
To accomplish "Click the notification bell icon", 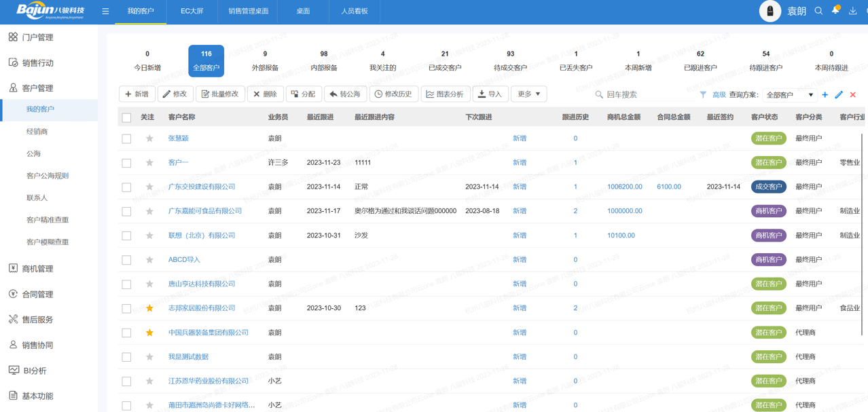I will (835, 11).
